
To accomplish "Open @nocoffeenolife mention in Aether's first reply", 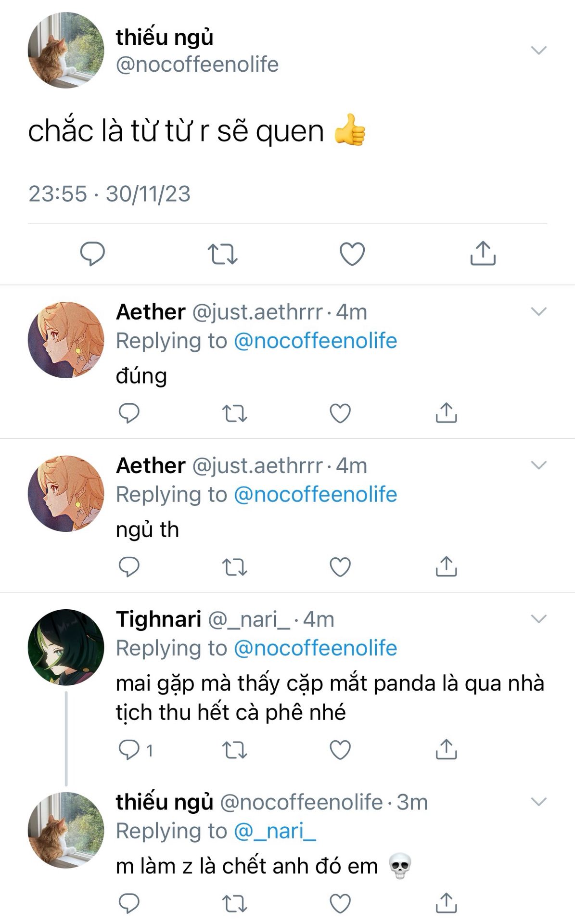I will 316,341.
